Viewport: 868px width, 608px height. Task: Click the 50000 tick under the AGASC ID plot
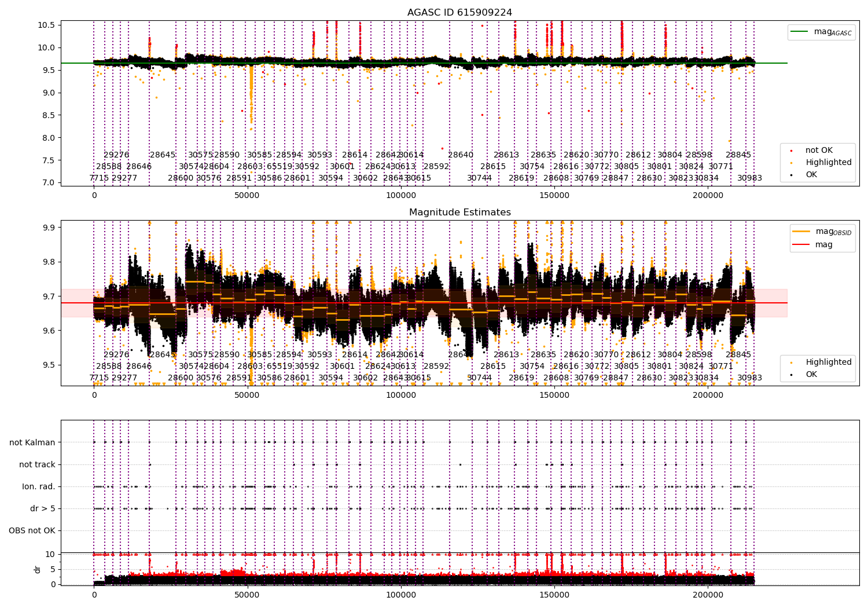247,196
